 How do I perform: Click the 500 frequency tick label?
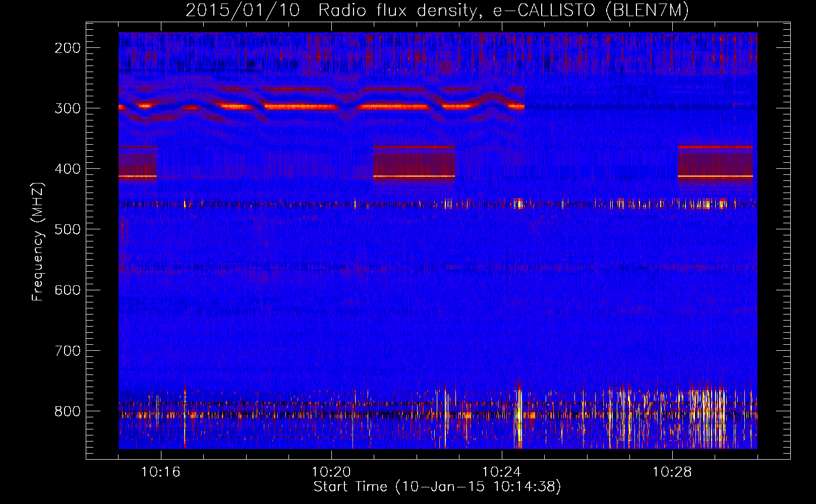coord(68,229)
